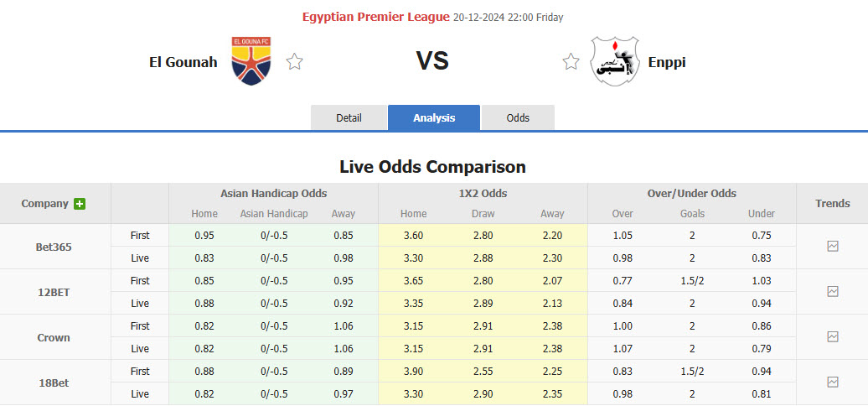Click the 18Bet company name
This screenshot has width=868, height=406.
[x=52, y=383]
